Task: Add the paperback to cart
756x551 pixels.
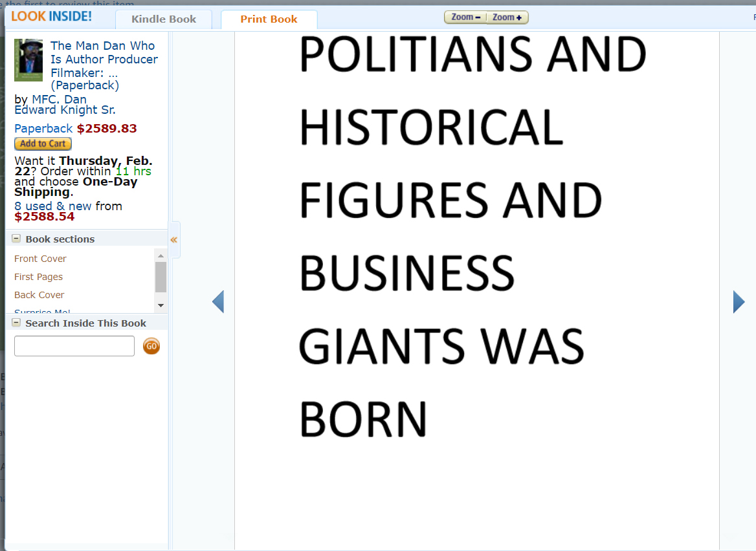Action: coord(43,144)
